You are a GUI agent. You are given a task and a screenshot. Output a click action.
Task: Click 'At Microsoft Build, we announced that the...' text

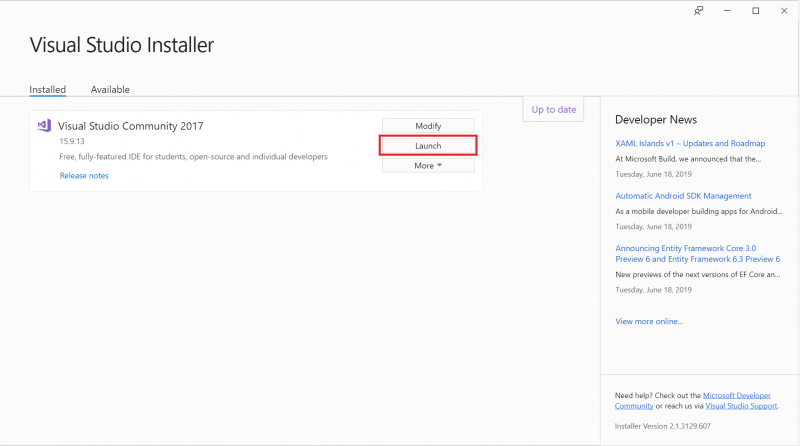pos(688,159)
